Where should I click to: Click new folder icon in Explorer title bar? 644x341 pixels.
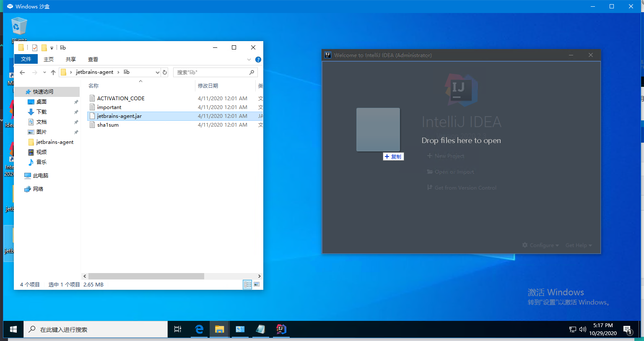coord(44,47)
